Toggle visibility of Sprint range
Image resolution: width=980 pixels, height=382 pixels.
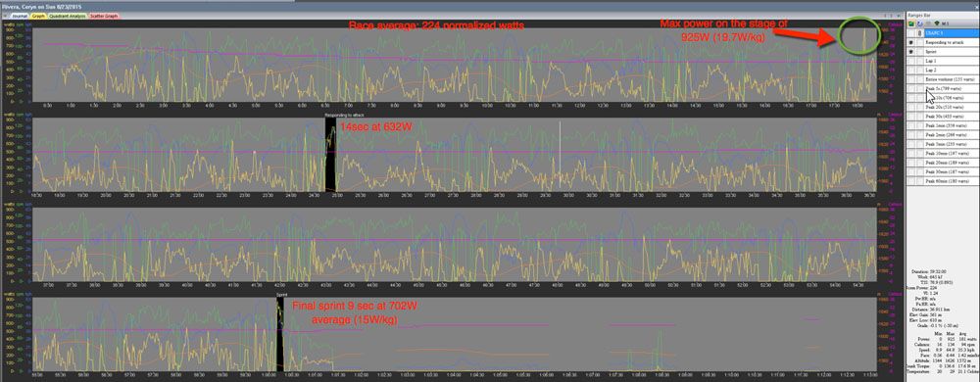(910, 52)
